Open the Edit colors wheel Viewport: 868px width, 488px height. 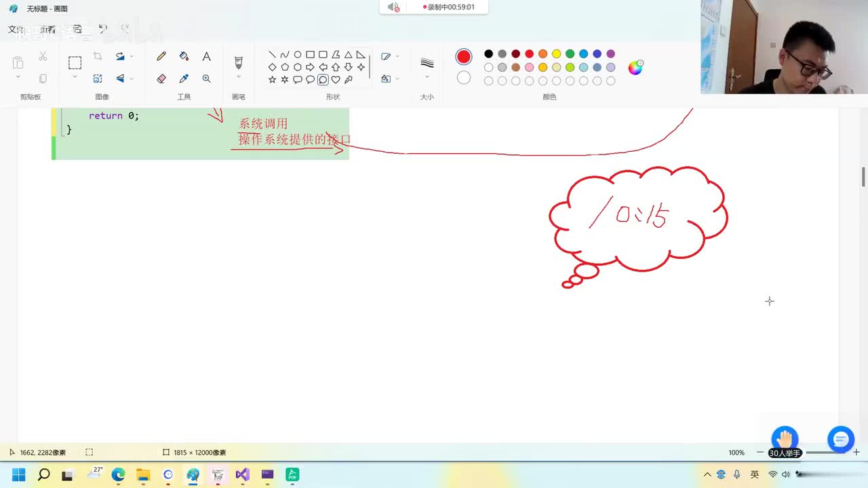(x=635, y=67)
